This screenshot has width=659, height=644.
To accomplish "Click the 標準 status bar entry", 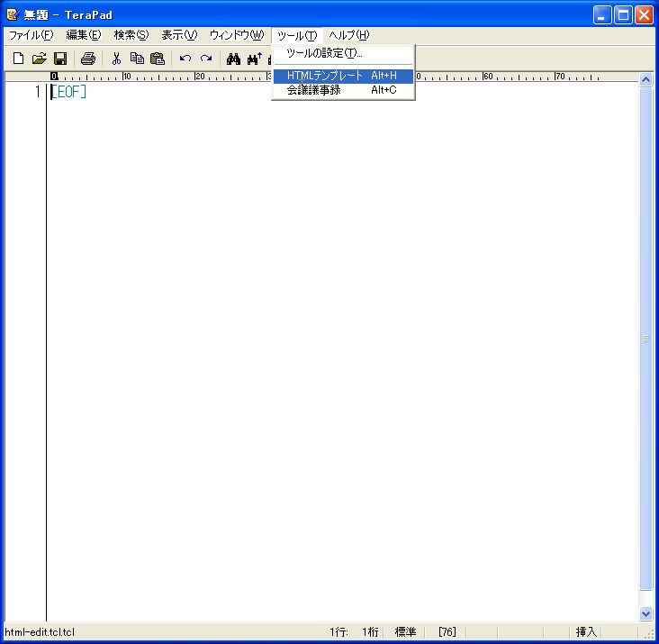I will (405, 631).
